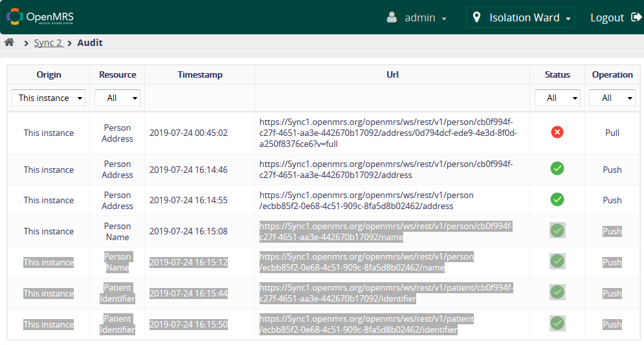
Task: Click the Logout arrow icon
Action: (636, 17)
